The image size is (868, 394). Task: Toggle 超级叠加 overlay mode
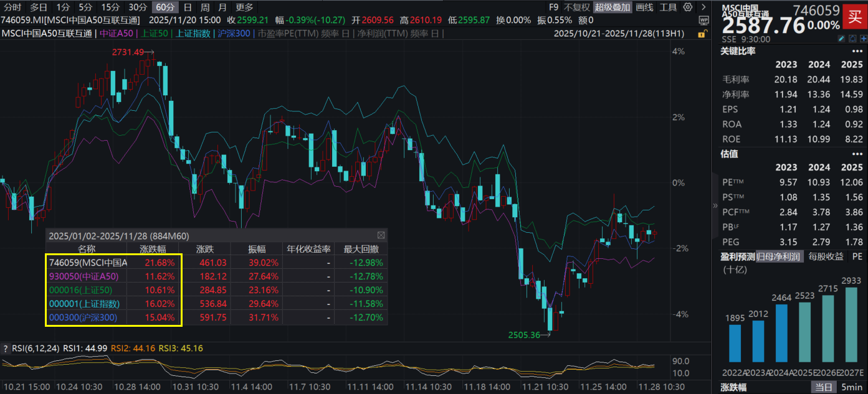[x=612, y=7]
